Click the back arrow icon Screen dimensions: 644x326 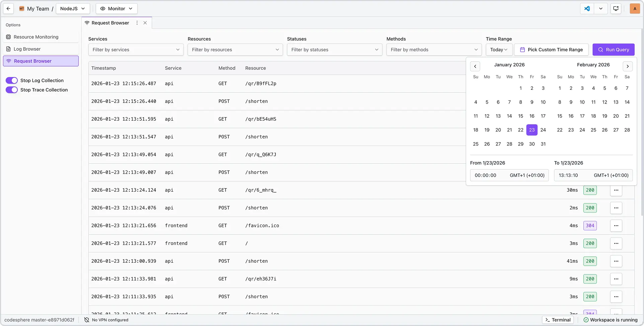pyautogui.click(x=8, y=9)
